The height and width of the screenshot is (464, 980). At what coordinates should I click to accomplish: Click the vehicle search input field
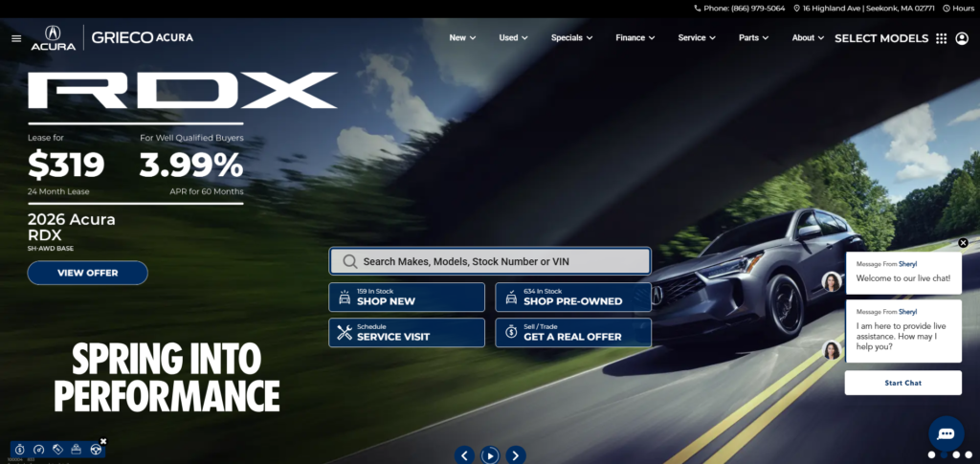tap(490, 261)
